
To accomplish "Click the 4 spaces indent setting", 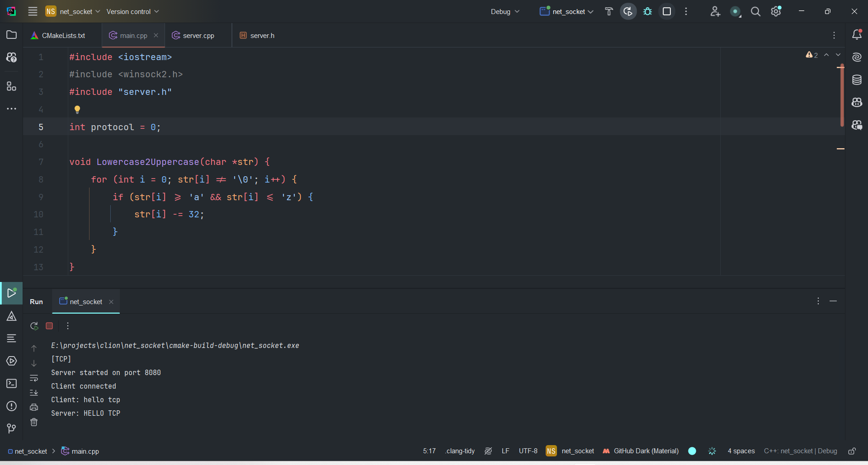I will pyautogui.click(x=741, y=451).
